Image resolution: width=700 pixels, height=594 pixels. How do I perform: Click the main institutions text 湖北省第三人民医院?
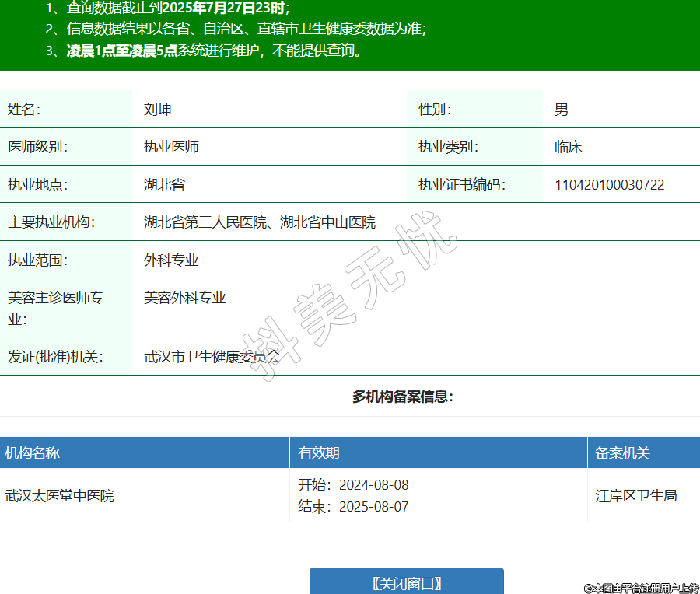(205, 222)
